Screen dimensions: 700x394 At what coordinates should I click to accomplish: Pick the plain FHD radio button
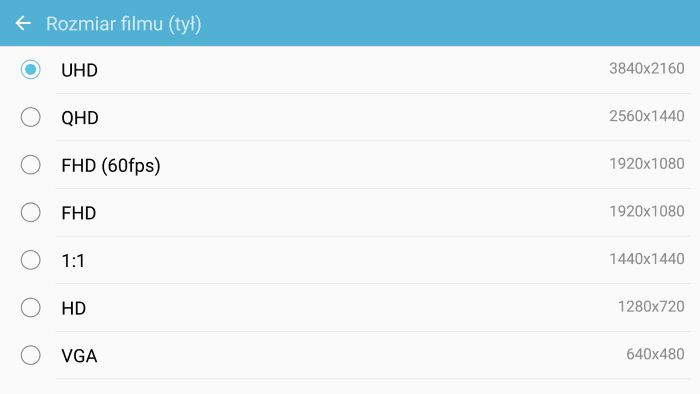coord(30,212)
